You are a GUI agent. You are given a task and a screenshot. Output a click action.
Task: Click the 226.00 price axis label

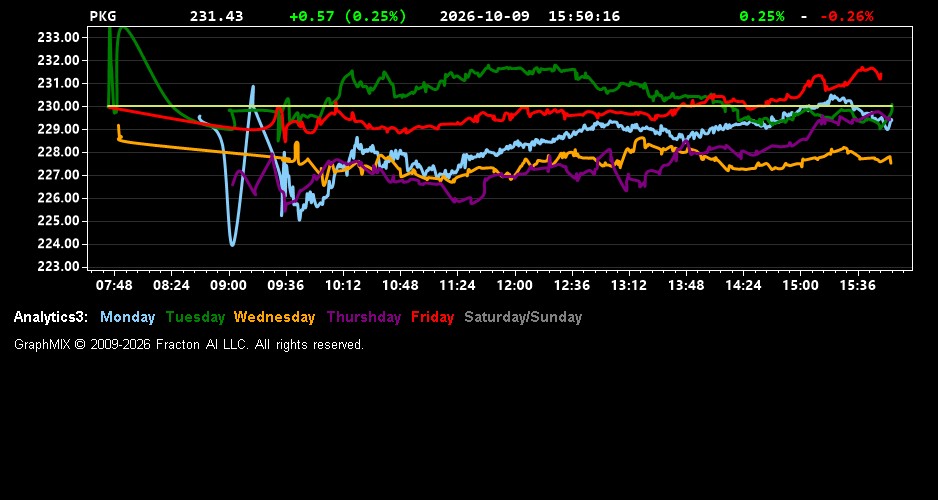click(59, 198)
